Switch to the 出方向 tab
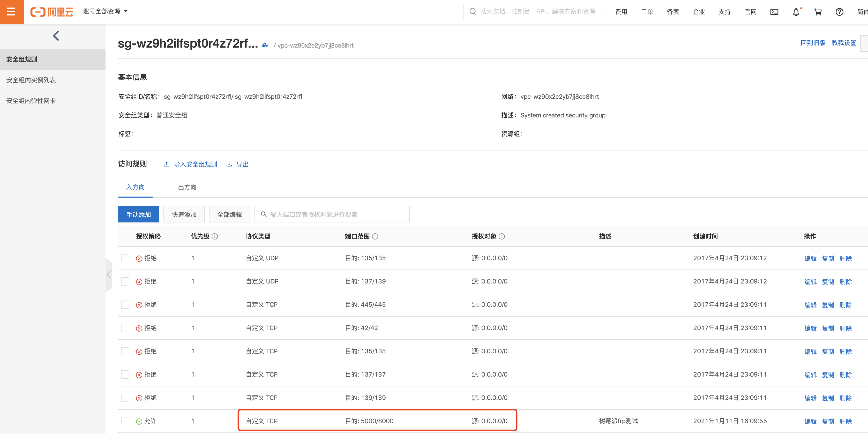Viewport: 868px width, 434px height. click(187, 187)
